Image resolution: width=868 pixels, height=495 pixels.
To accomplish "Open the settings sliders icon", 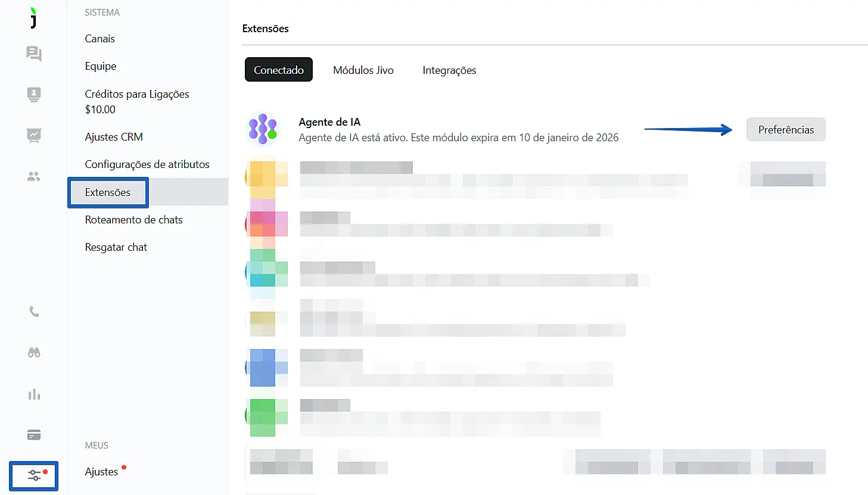I will click(34, 475).
